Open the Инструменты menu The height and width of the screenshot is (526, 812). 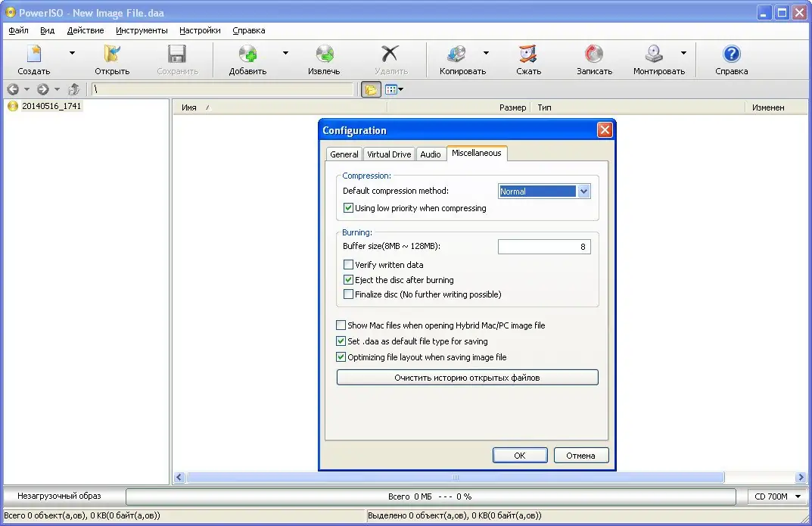(142, 30)
